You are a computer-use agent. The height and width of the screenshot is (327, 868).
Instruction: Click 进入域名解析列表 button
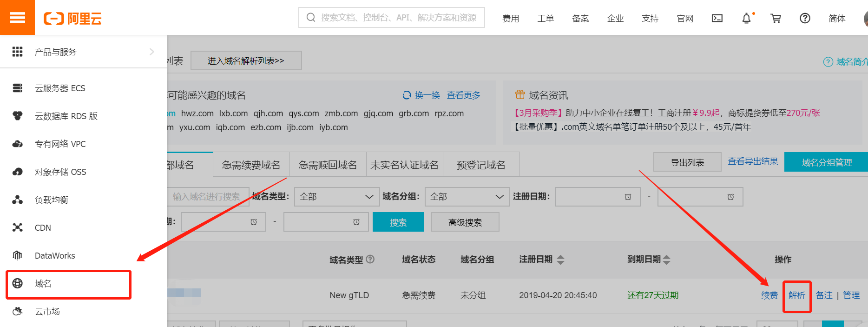click(x=246, y=60)
